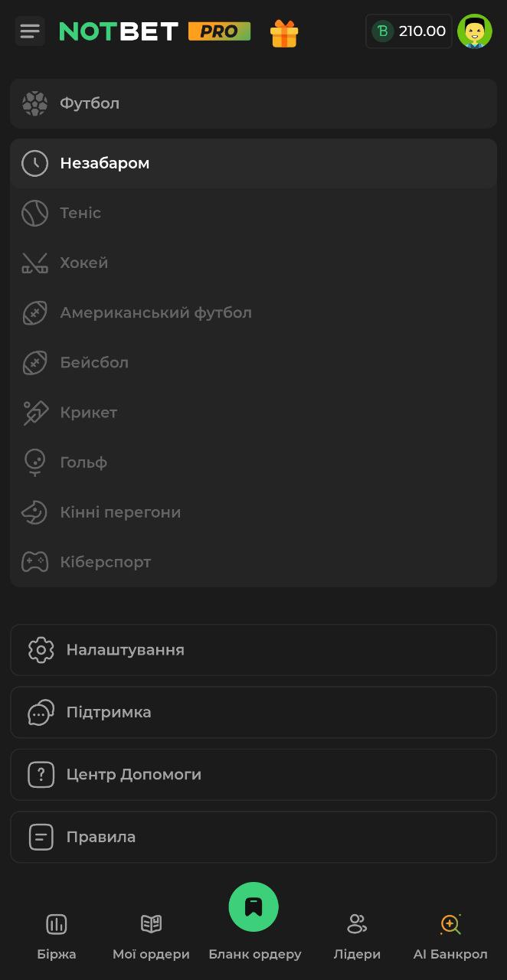
Task: Select the Кінні перегони horse icon
Action: (34, 511)
